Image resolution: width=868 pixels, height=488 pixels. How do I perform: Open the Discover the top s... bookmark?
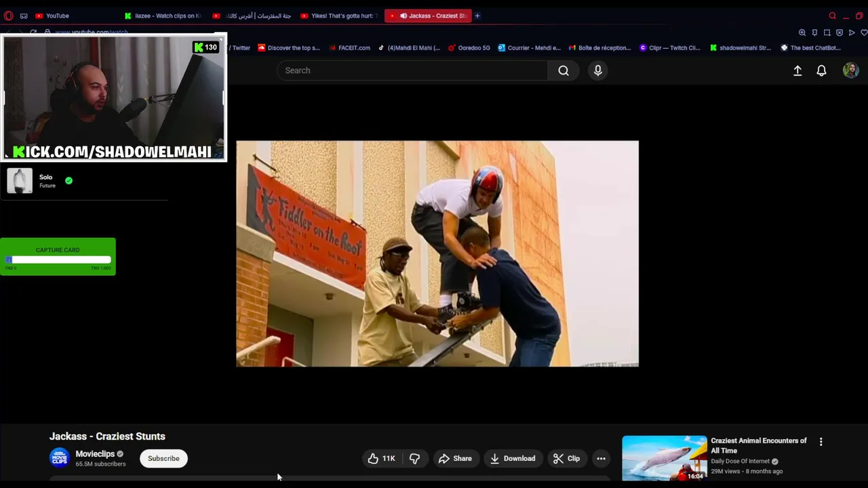(289, 48)
